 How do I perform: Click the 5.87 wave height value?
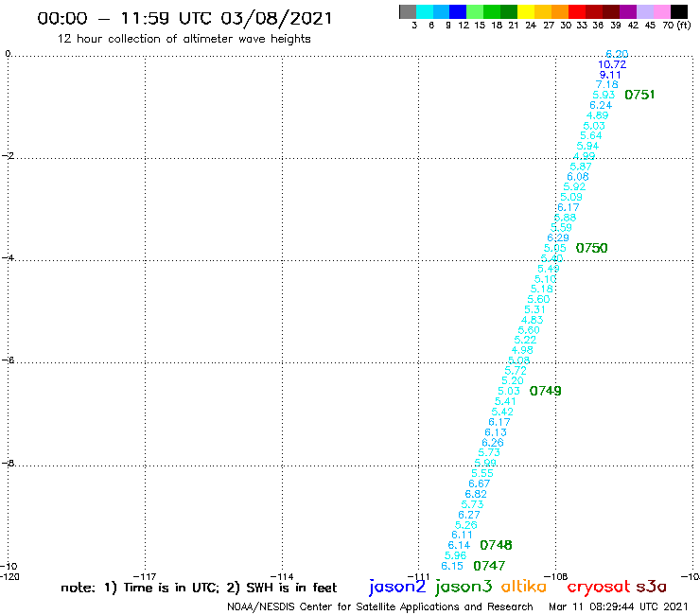[581, 167]
